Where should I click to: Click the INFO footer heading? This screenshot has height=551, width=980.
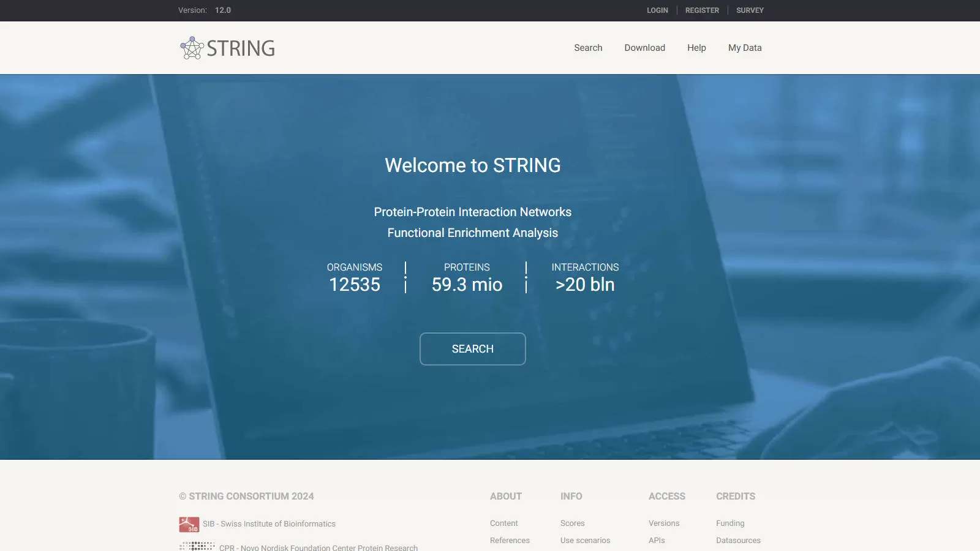571,497
